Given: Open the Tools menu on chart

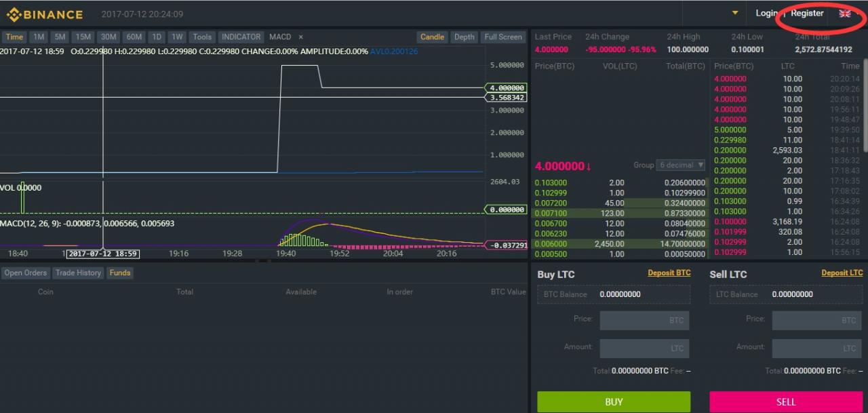Looking at the screenshot, I should [x=201, y=37].
